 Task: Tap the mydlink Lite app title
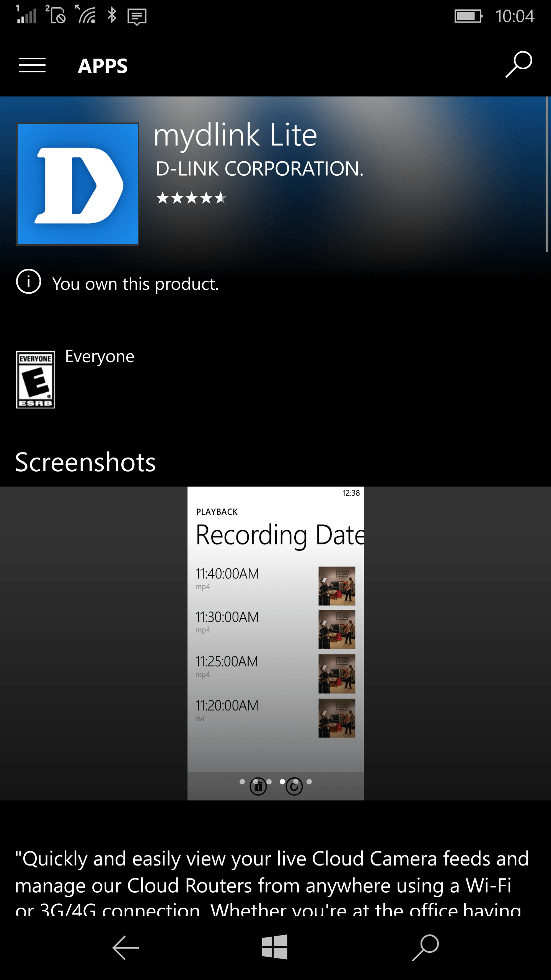point(235,135)
